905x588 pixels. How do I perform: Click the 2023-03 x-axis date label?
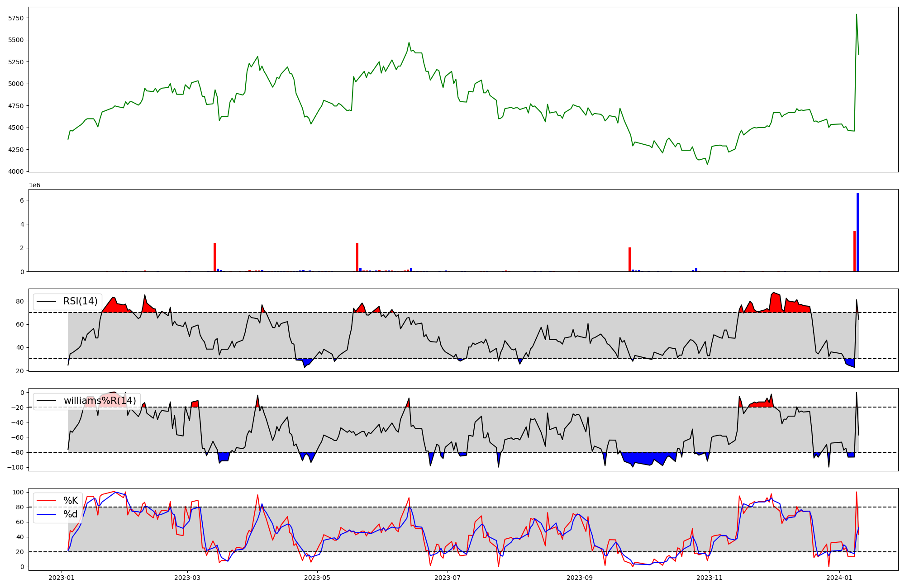(187, 578)
